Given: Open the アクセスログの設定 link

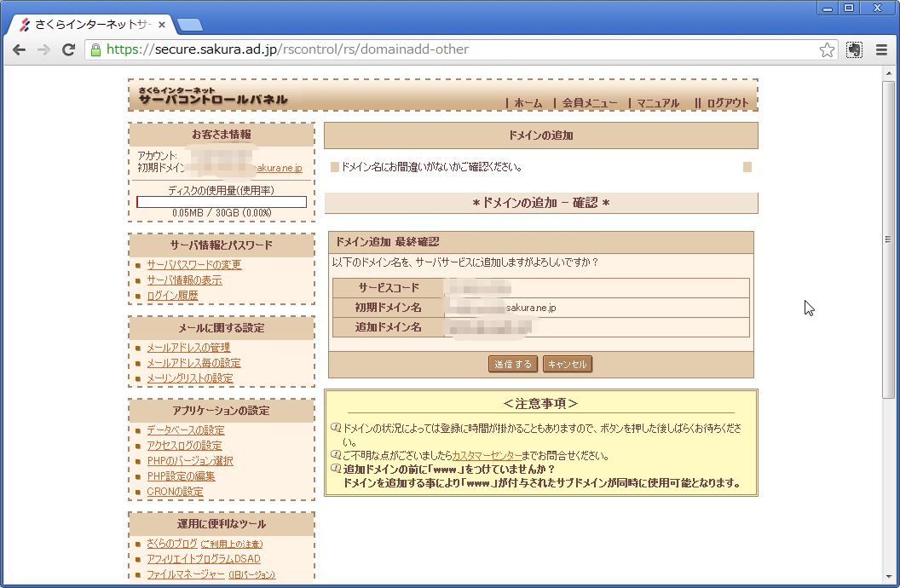Looking at the screenshot, I should (x=184, y=446).
